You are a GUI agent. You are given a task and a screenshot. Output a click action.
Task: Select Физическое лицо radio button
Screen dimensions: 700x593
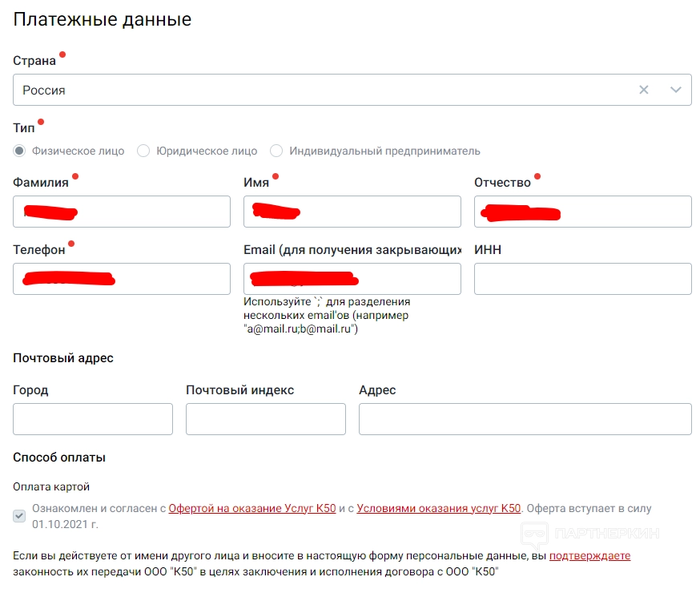click(x=20, y=151)
